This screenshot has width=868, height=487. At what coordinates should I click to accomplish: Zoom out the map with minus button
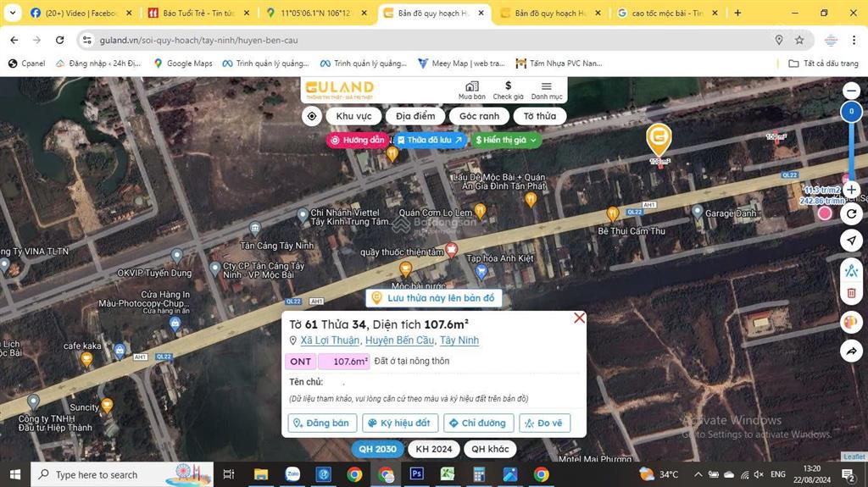(x=851, y=91)
